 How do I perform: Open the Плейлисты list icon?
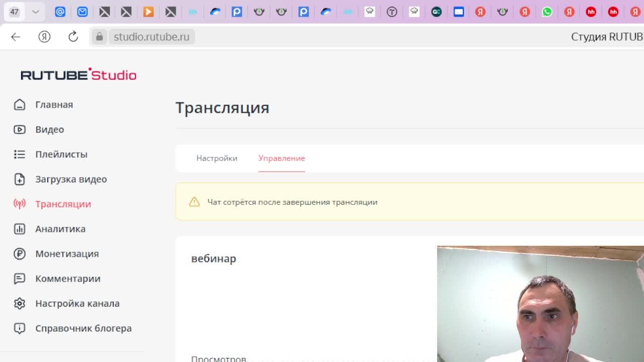(20, 154)
